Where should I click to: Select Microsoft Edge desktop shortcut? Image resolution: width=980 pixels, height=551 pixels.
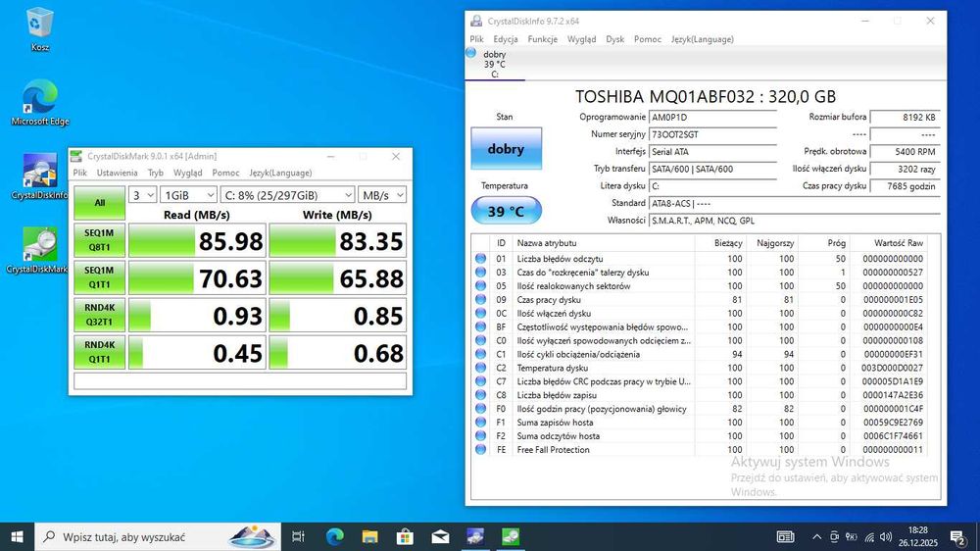(x=39, y=102)
